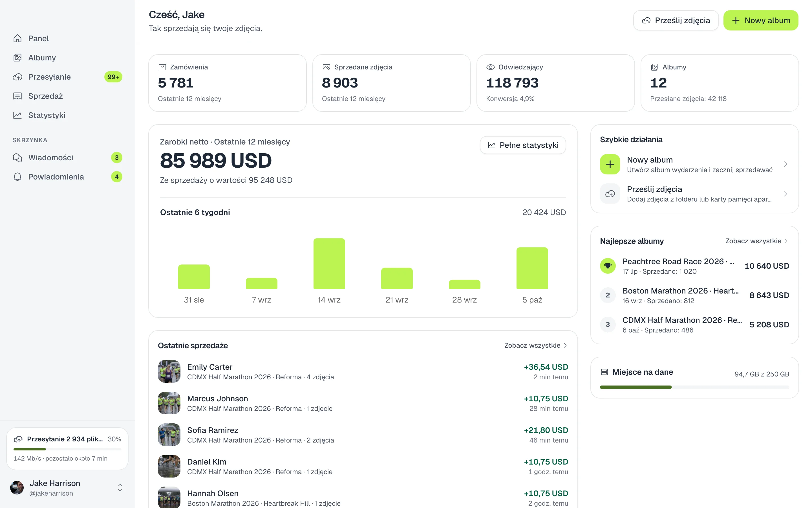
Task: Click the green plus icon for Nowy album
Action: pos(610,164)
